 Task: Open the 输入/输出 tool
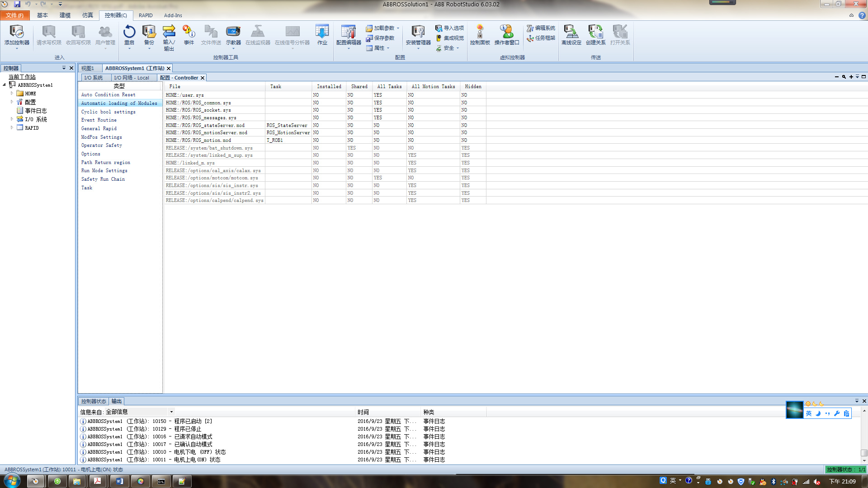169,37
